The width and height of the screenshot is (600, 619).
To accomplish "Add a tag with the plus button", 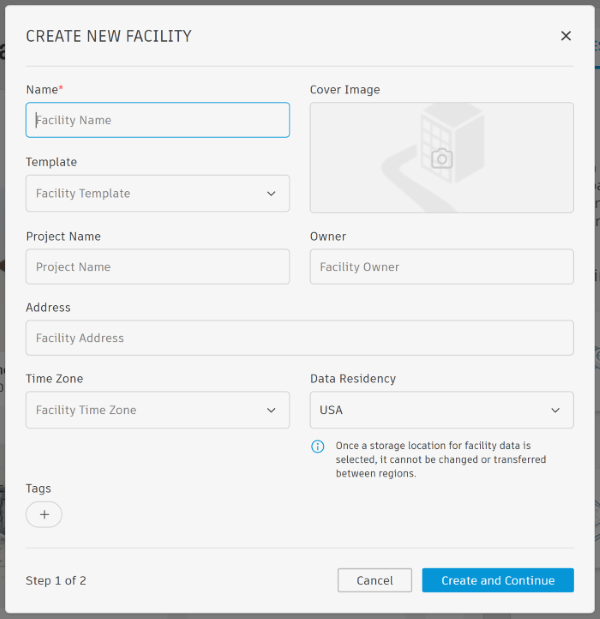I will 44,514.
